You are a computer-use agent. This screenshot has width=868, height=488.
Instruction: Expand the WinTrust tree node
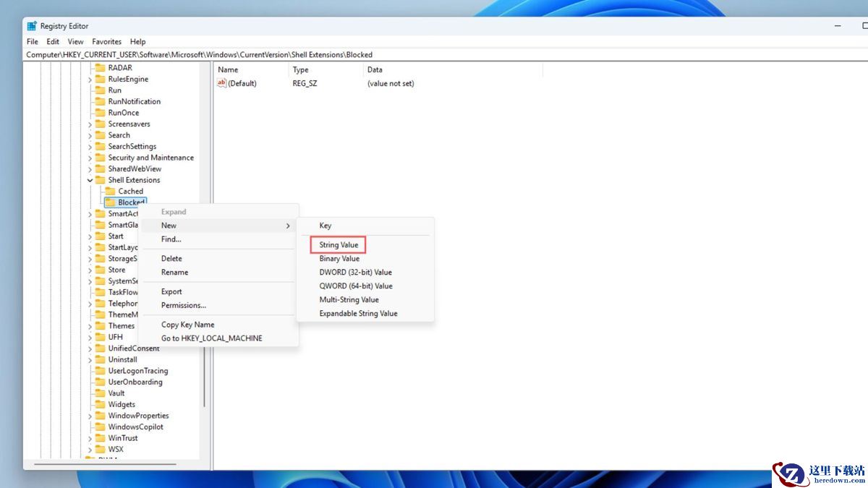(x=90, y=438)
